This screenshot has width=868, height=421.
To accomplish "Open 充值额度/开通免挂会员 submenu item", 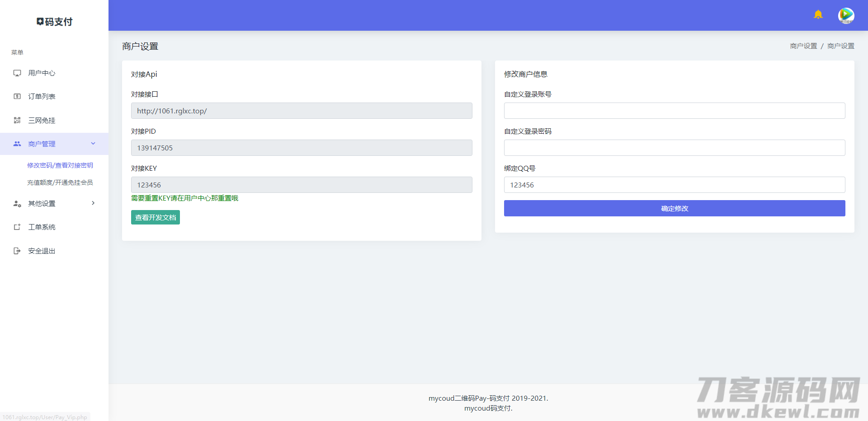I will (x=60, y=182).
